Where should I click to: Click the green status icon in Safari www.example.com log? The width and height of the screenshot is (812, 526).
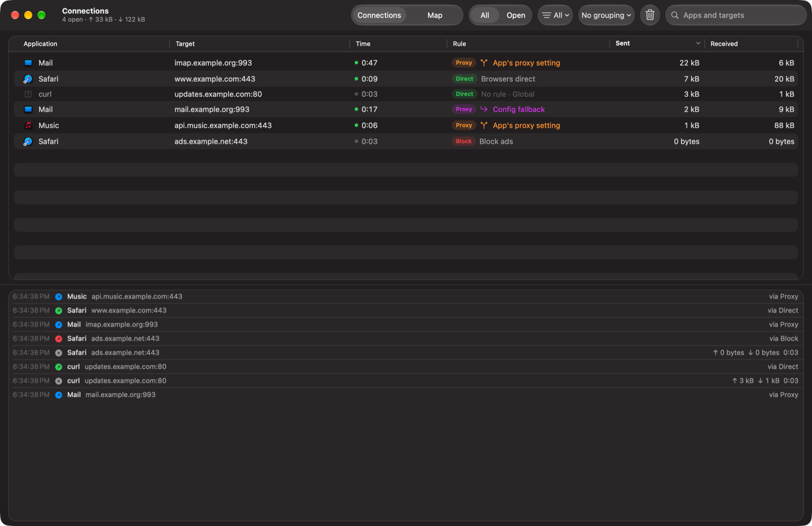[x=59, y=311]
